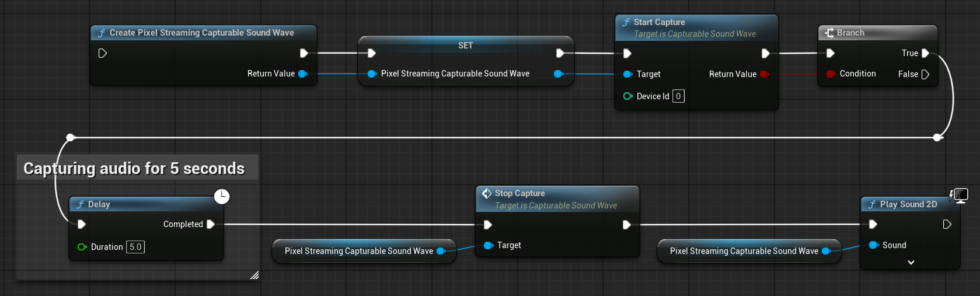Click the red Condition pin on Branch
This screenshot has height=296, width=980.
click(830, 74)
